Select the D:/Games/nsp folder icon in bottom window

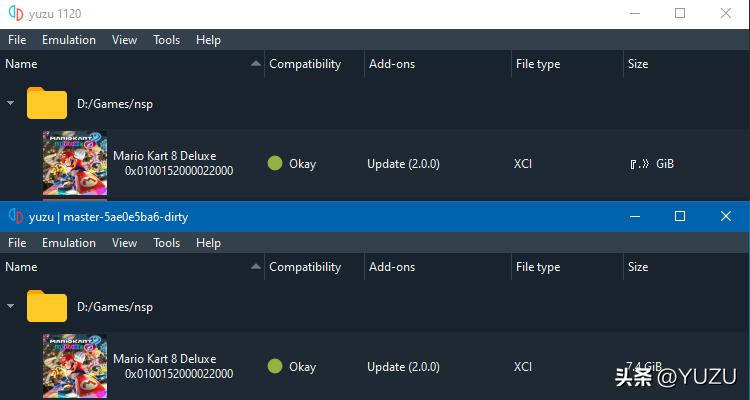pyautogui.click(x=46, y=306)
